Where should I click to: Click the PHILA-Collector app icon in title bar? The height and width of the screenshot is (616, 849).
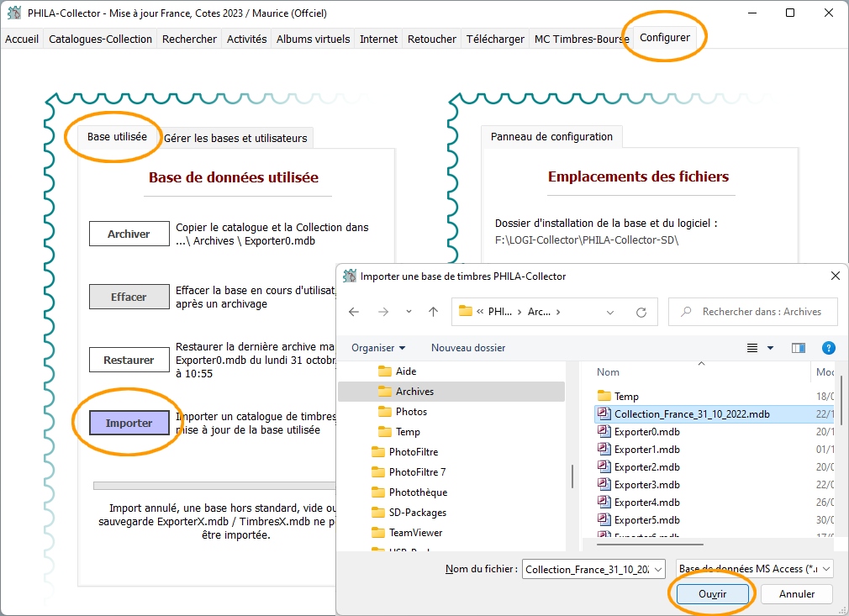[14, 13]
